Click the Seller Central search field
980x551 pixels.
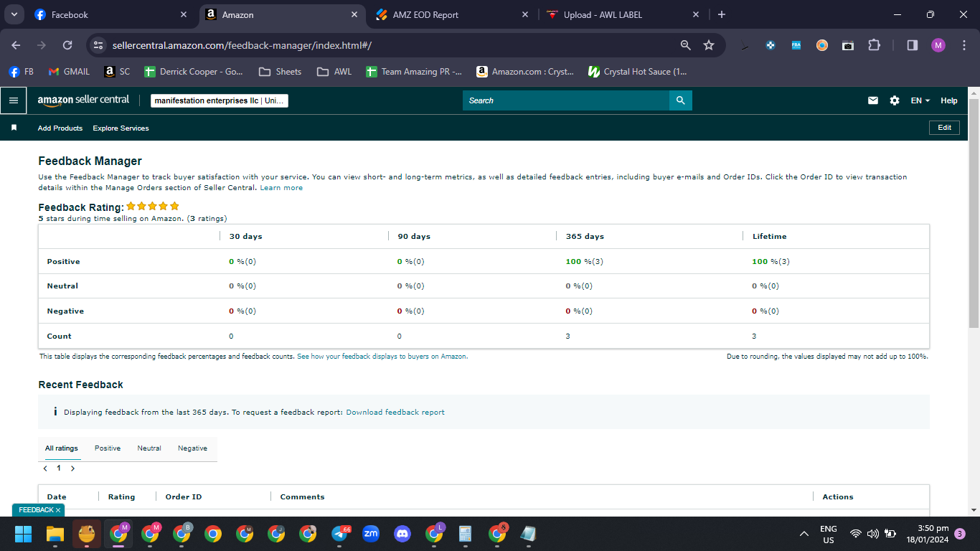(x=566, y=100)
